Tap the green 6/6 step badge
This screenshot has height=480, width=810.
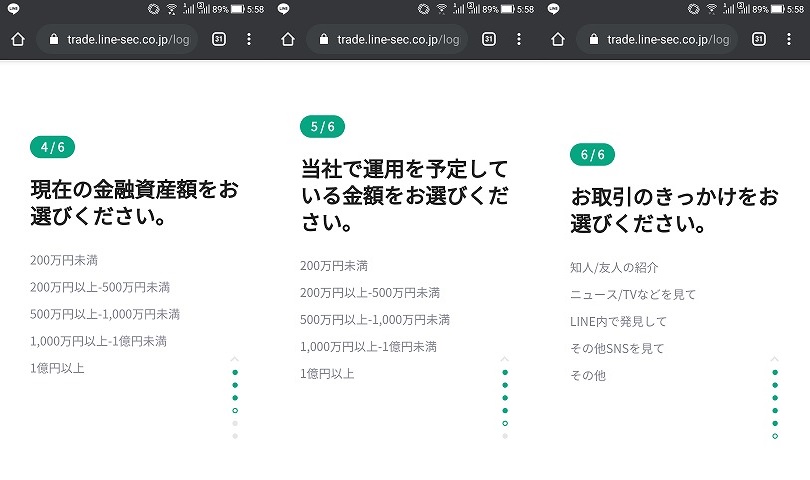pos(593,154)
